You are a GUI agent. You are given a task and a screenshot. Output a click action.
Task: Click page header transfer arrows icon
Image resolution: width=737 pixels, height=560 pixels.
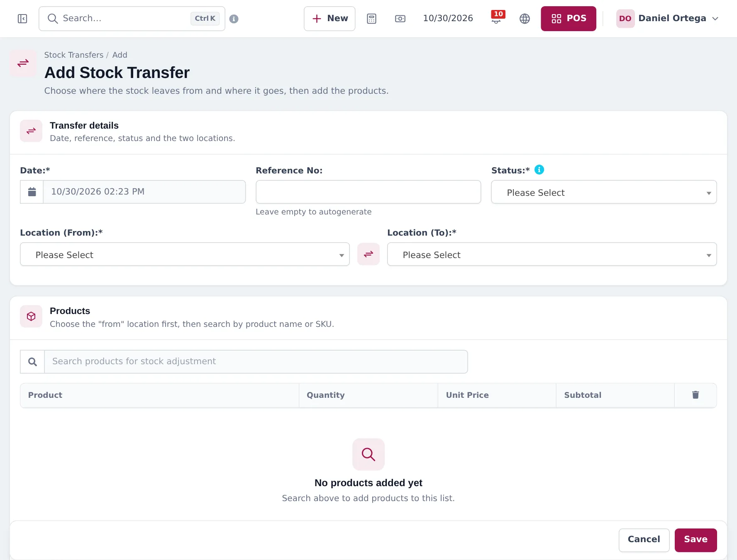pos(23,63)
